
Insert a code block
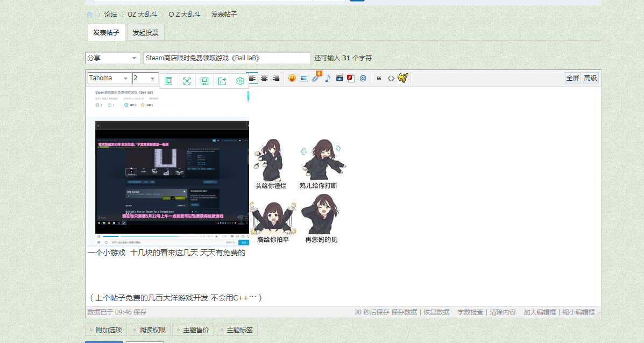[391, 78]
